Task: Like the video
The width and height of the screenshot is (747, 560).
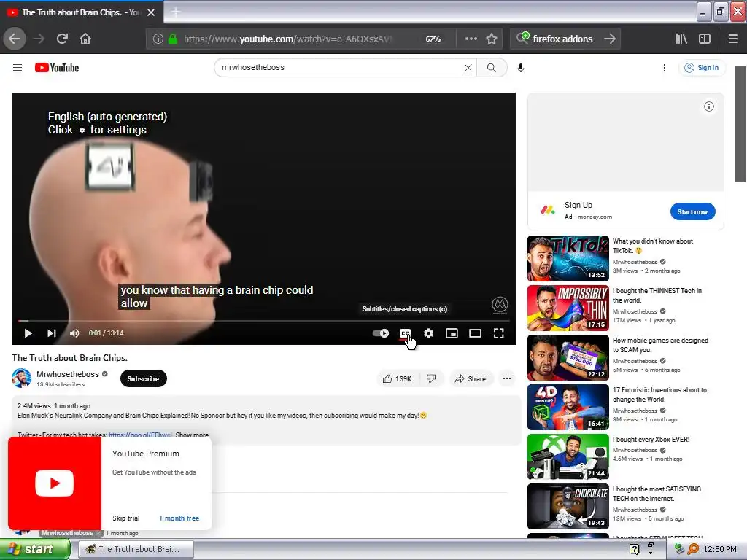Action: click(x=397, y=378)
